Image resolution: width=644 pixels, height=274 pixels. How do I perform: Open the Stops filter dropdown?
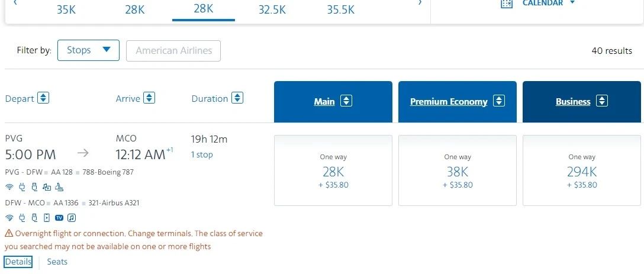(x=88, y=50)
